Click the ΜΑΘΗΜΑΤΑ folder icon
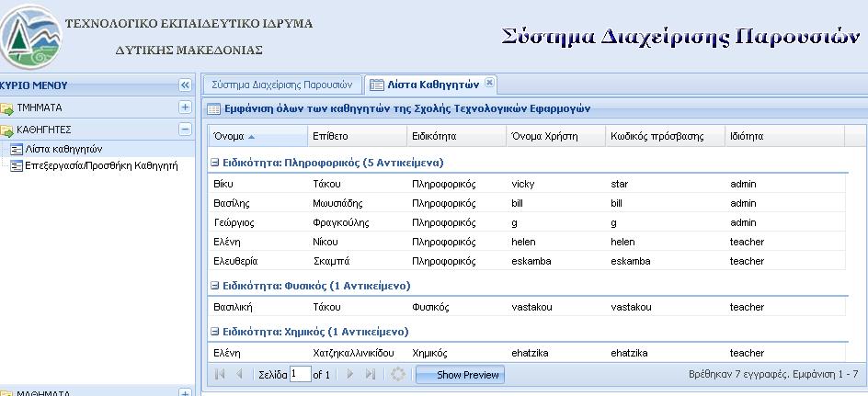Screen dimensions: 868x396 (6, 392)
